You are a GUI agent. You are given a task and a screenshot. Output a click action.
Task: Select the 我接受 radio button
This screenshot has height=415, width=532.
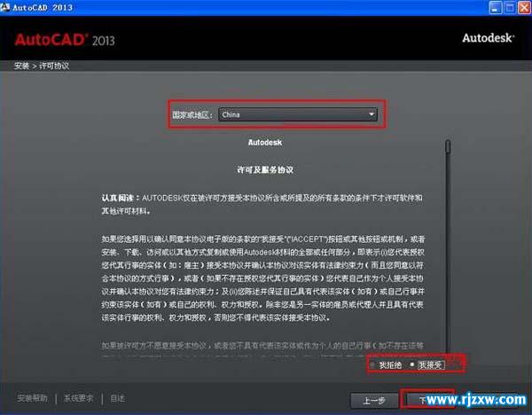click(412, 364)
